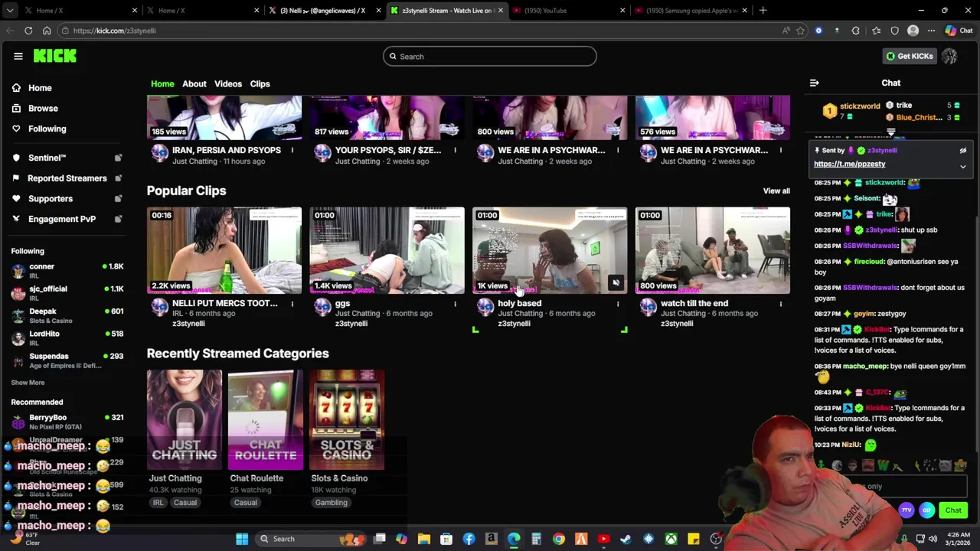The image size is (980, 551).
Task: Open the browser profile avatar icon
Action: 913,31
